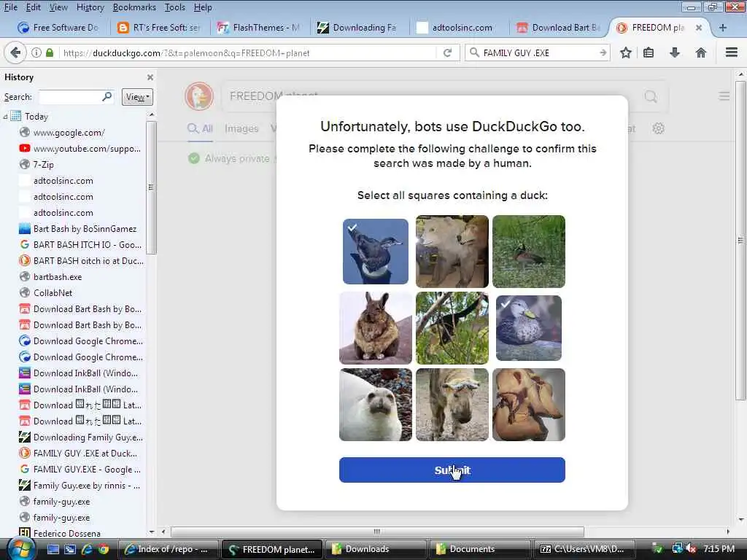Select the brown leather bag square
Screen dimensions: 747x560
[x=529, y=405]
